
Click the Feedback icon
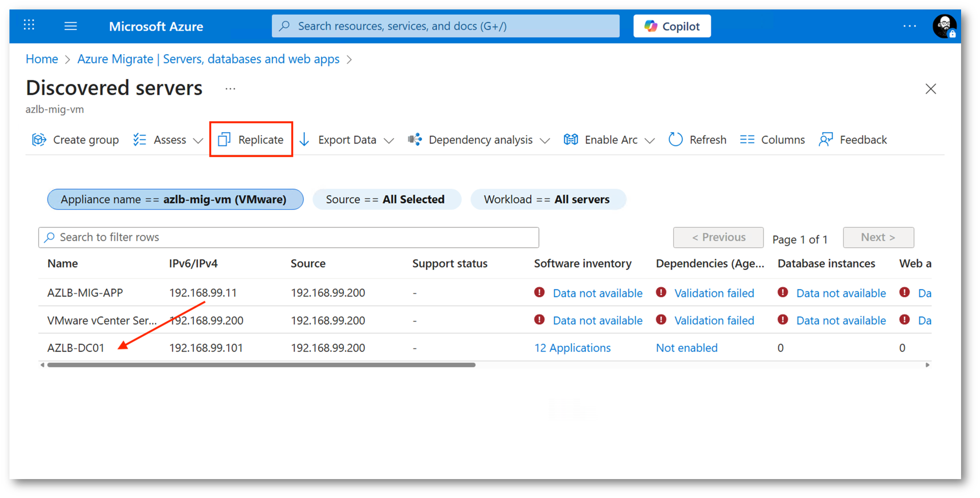825,140
